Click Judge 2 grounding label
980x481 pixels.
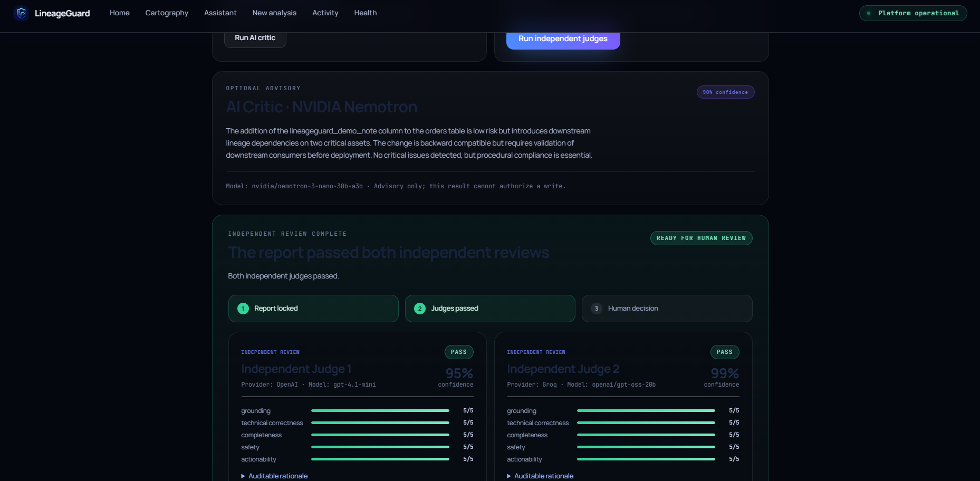tap(522, 411)
